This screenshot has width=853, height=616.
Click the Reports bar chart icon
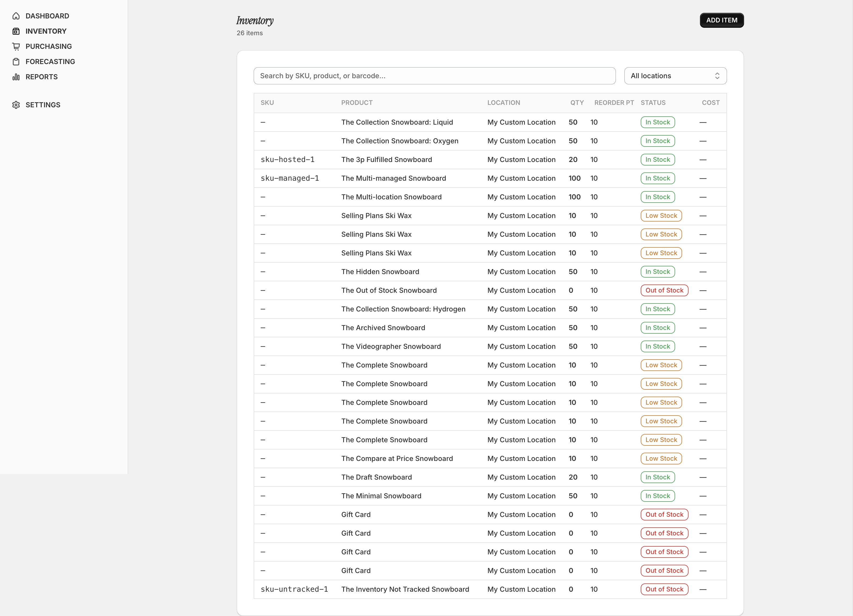(16, 77)
